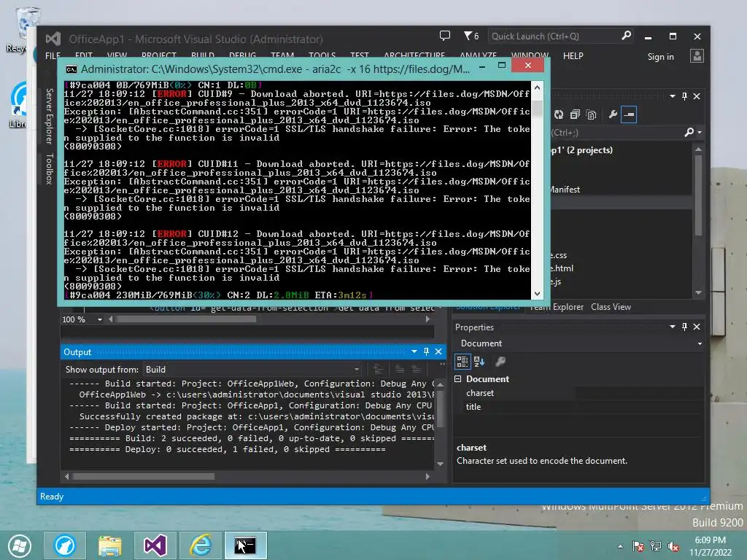Switch to the Team Explorer tab
This screenshot has width=747, height=560.
(557, 307)
